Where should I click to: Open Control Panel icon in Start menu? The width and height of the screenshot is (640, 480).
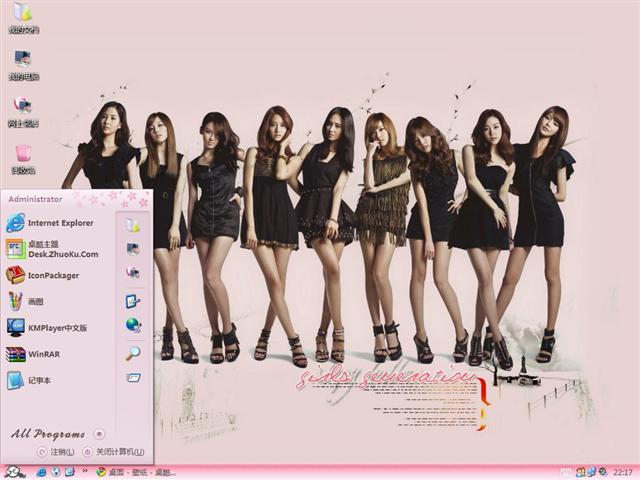(x=133, y=302)
